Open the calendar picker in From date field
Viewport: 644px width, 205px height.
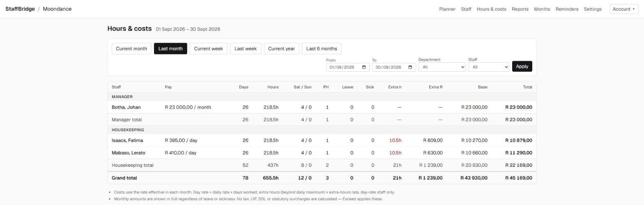point(363,67)
